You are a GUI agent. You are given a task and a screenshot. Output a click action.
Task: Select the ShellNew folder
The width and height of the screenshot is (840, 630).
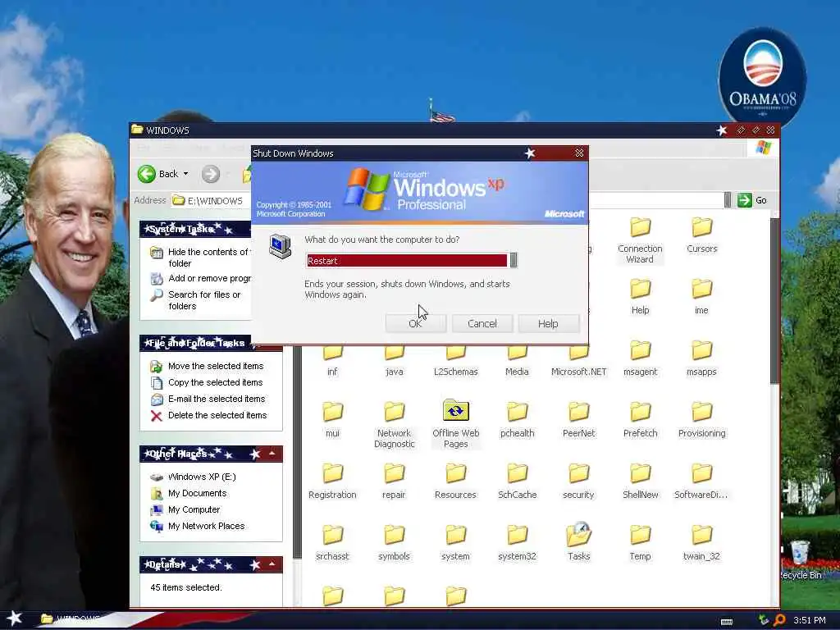coord(640,481)
